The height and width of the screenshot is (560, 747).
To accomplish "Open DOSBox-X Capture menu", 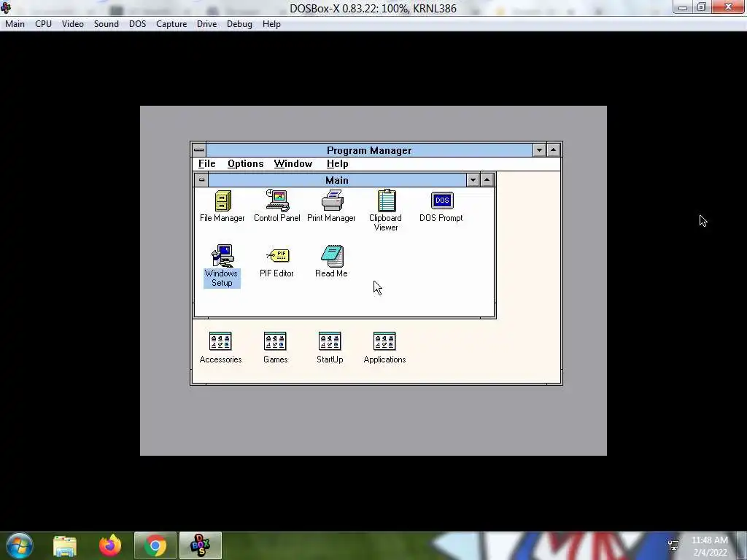I will pos(171,24).
